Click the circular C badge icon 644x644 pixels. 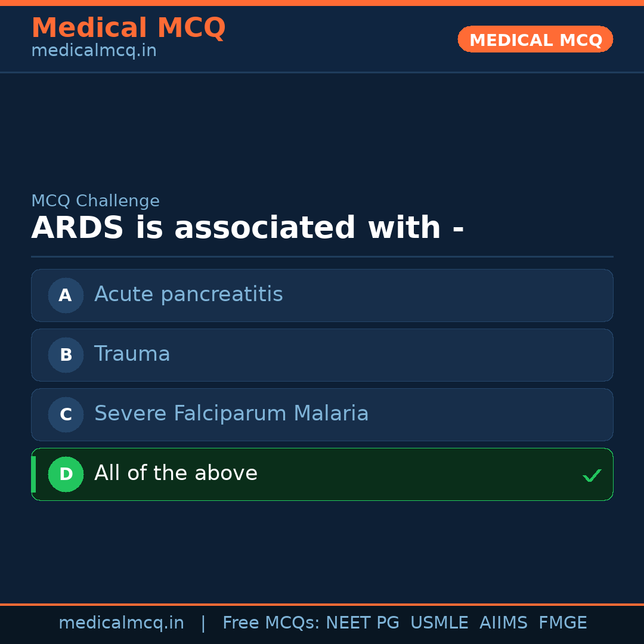tap(66, 414)
